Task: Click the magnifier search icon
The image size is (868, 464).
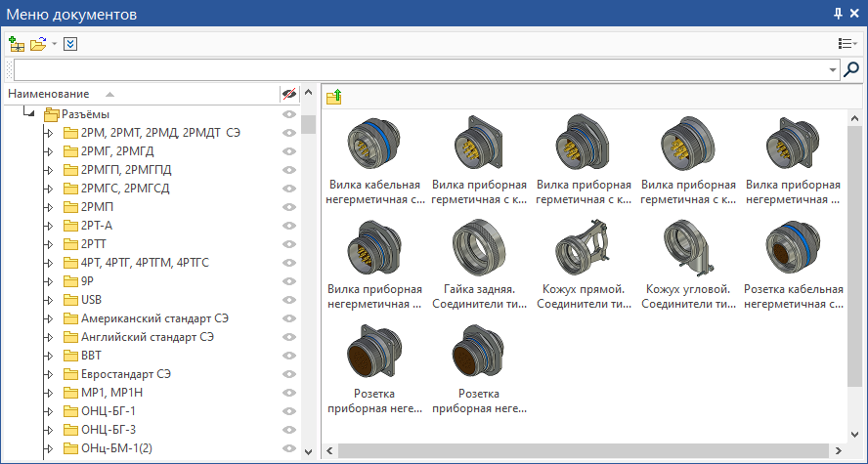Action: click(851, 69)
